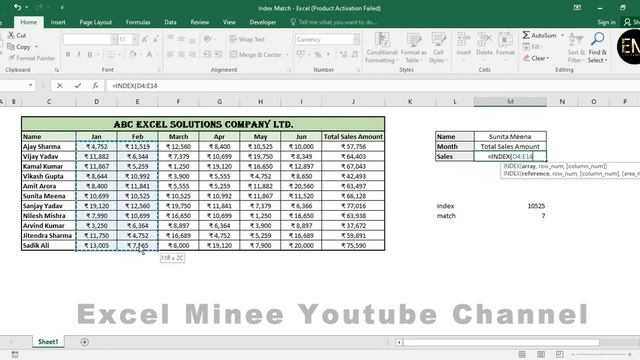
Task: Switch to Normal view icon
Action: [522, 354]
